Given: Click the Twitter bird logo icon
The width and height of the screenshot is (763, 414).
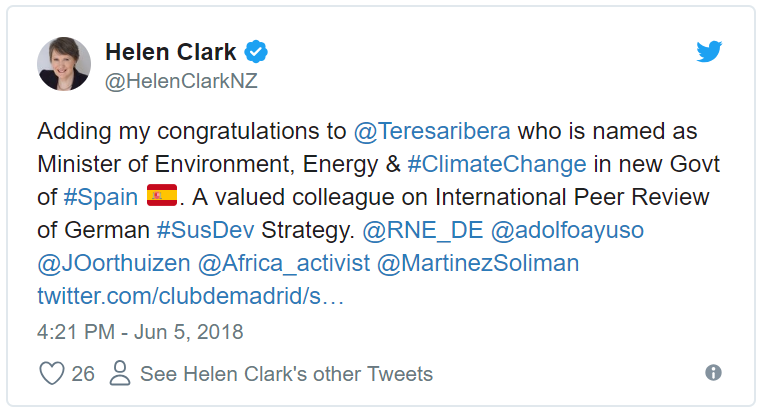Looking at the screenshot, I should pos(709,53).
